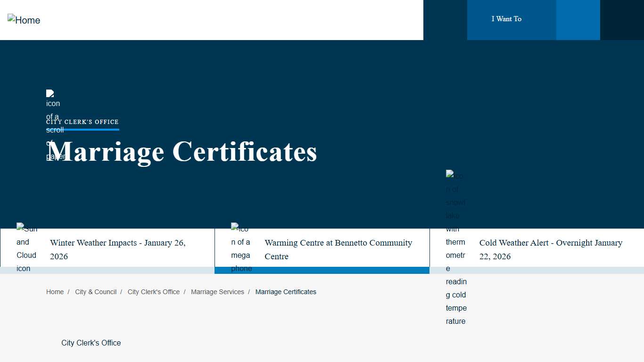The height and width of the screenshot is (362, 644).
Task: Click the blue progress bar under the alerts
Action: pos(322,270)
